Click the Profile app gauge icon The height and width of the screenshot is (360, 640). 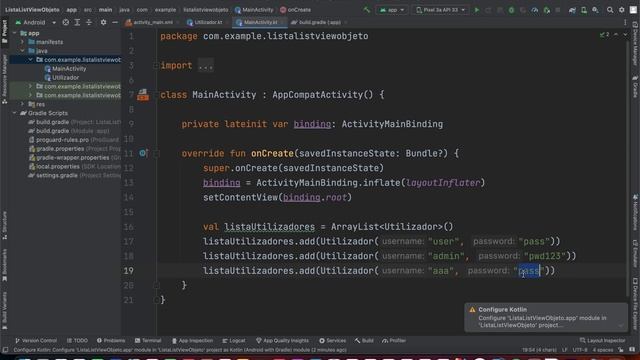pyautogui.click(x=535, y=10)
